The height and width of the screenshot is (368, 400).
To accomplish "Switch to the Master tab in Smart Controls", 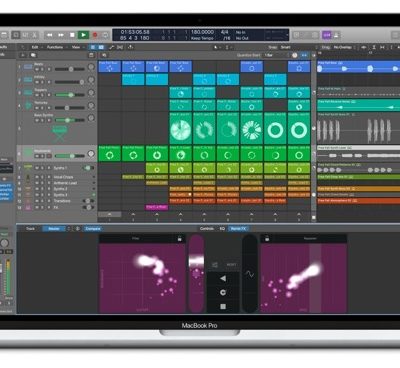I will click(54, 229).
